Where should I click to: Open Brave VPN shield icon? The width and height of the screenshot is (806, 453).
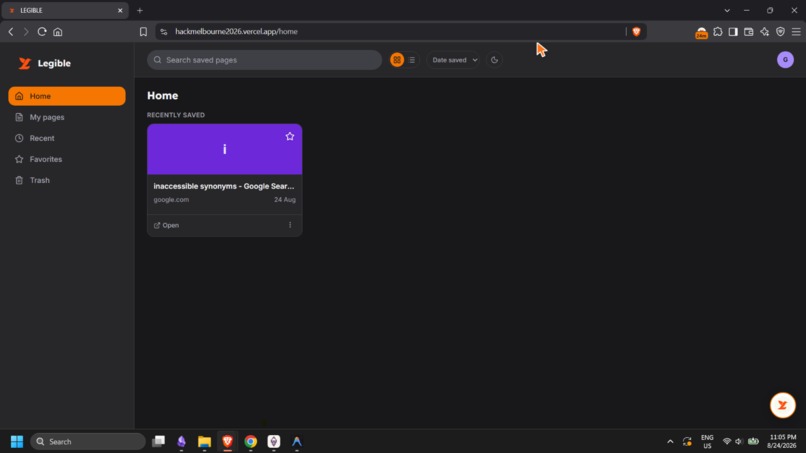780,32
